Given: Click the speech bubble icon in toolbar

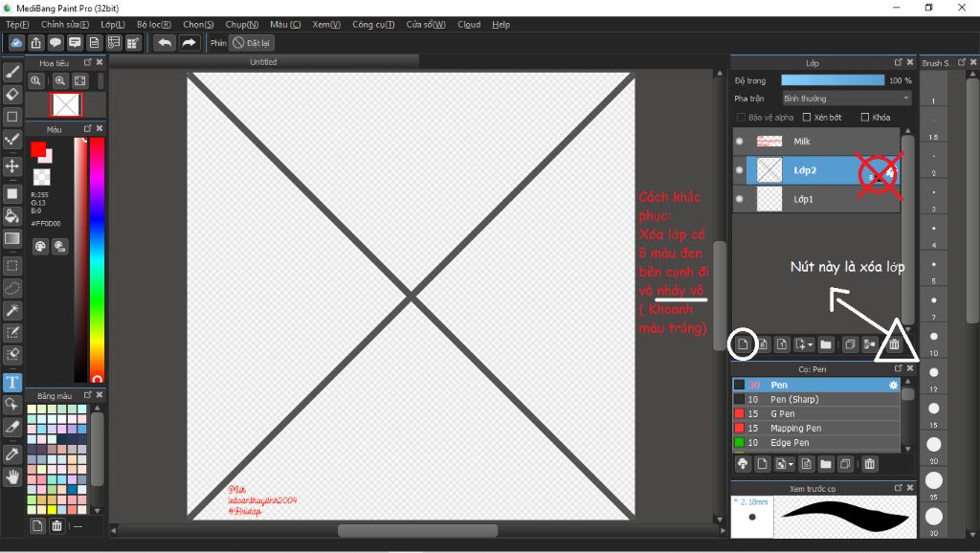Looking at the screenshot, I should 55,43.
